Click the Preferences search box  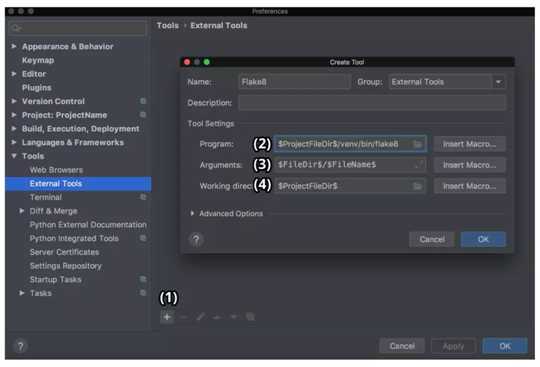[77, 28]
